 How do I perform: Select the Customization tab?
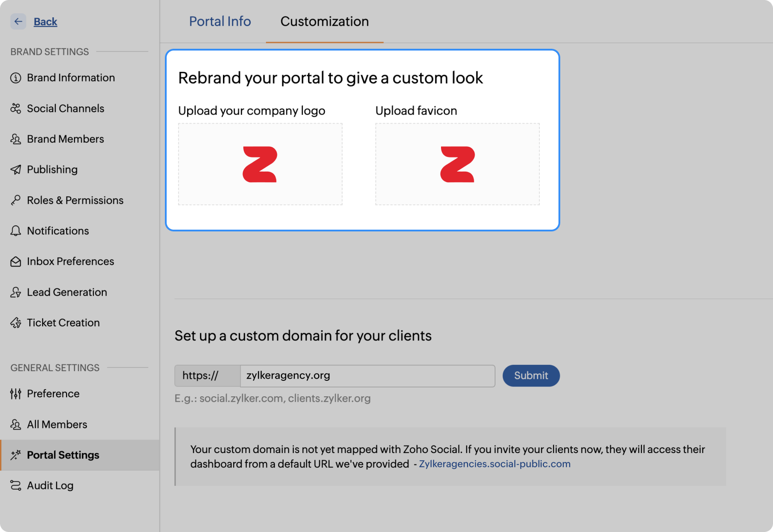[324, 21]
